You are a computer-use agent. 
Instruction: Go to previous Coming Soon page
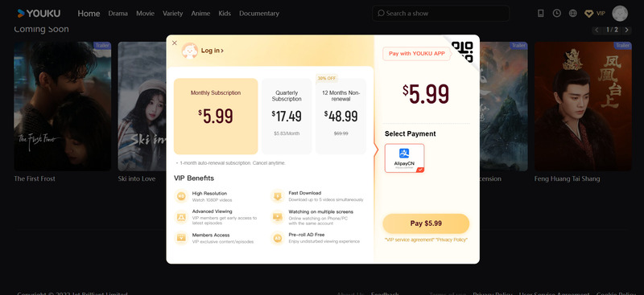pos(597,30)
